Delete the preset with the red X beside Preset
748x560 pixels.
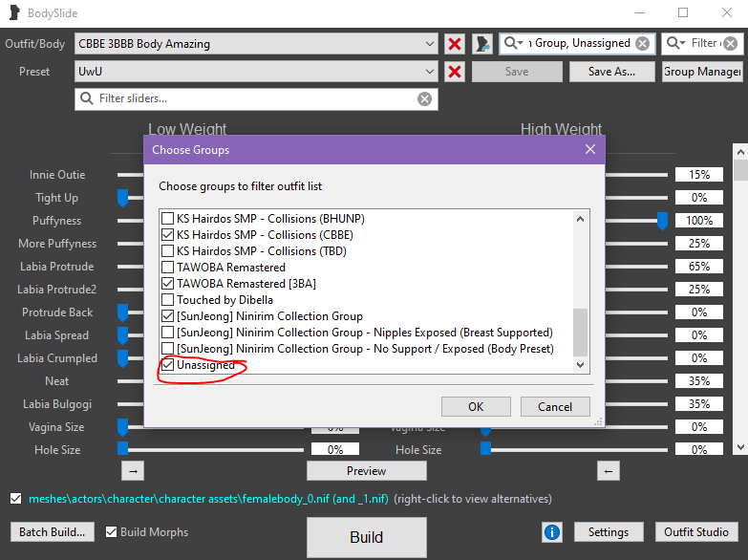(x=455, y=72)
